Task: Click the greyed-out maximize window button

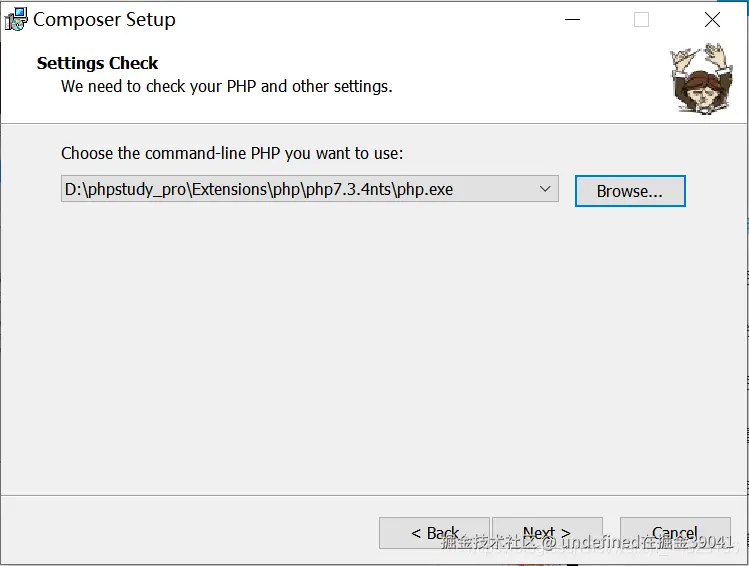Action: 641,20
